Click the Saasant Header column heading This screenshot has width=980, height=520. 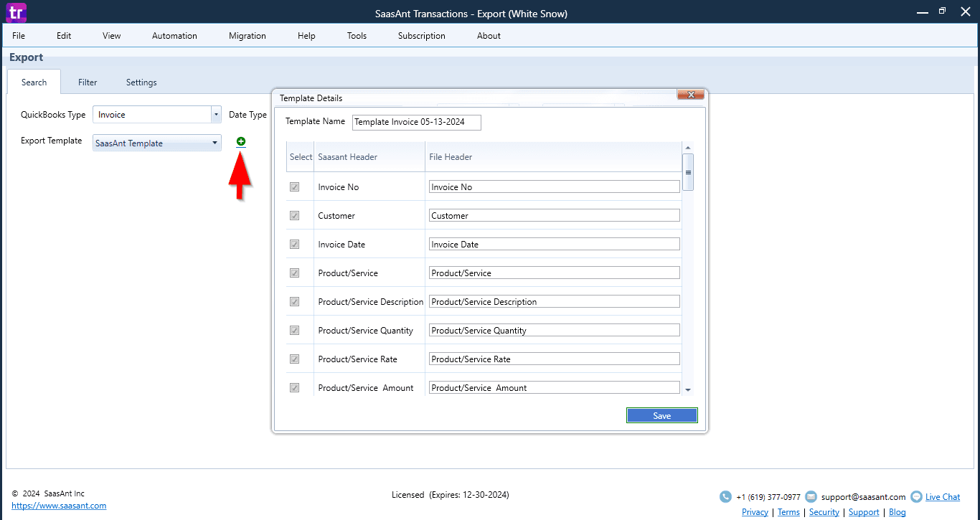[x=348, y=156]
